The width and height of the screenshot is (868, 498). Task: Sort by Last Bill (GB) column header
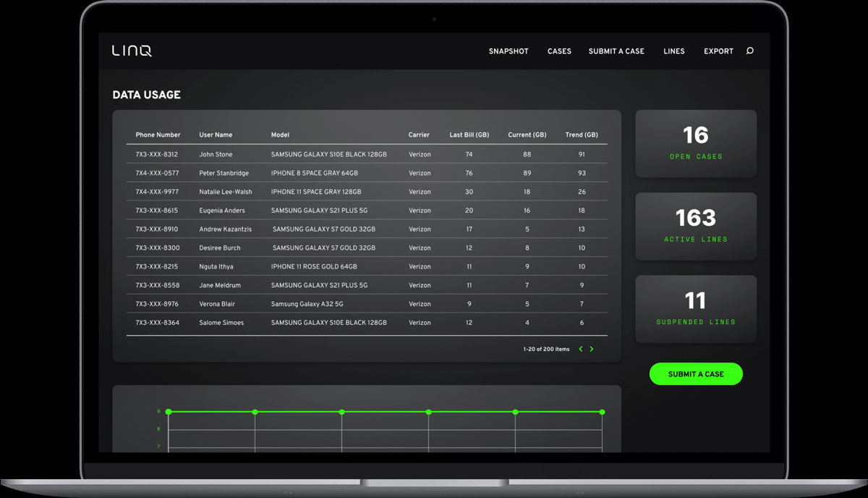pyautogui.click(x=469, y=135)
